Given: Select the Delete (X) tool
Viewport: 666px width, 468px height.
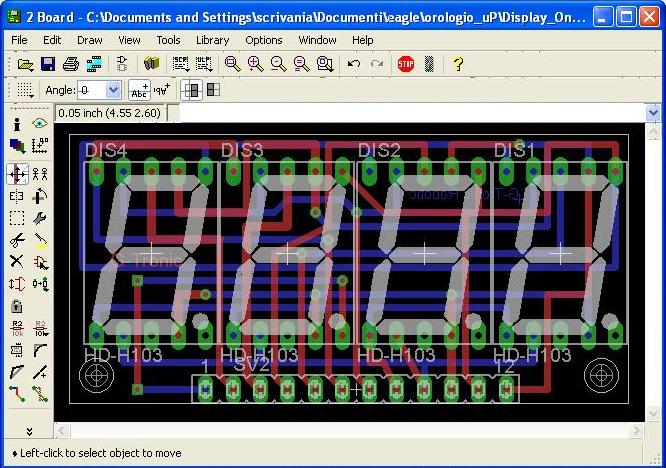Looking at the screenshot, I should click(17, 261).
